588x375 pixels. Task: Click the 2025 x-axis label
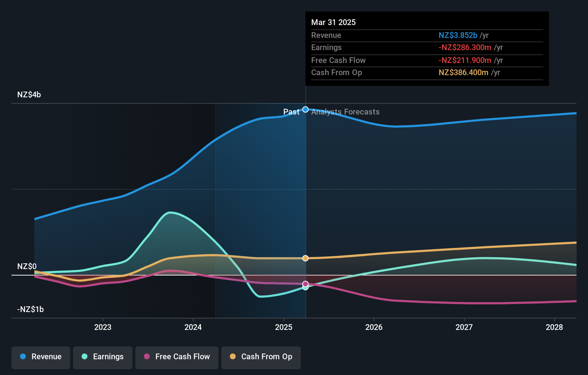pyautogui.click(x=284, y=327)
